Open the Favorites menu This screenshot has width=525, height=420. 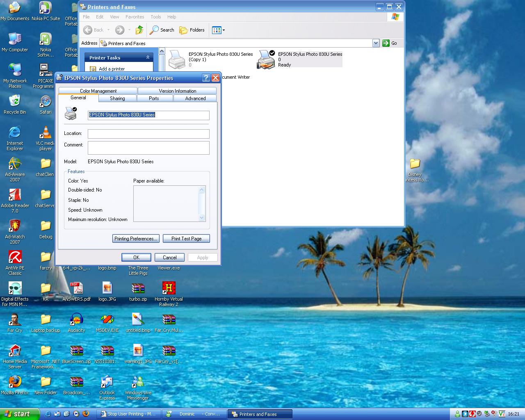coord(135,17)
